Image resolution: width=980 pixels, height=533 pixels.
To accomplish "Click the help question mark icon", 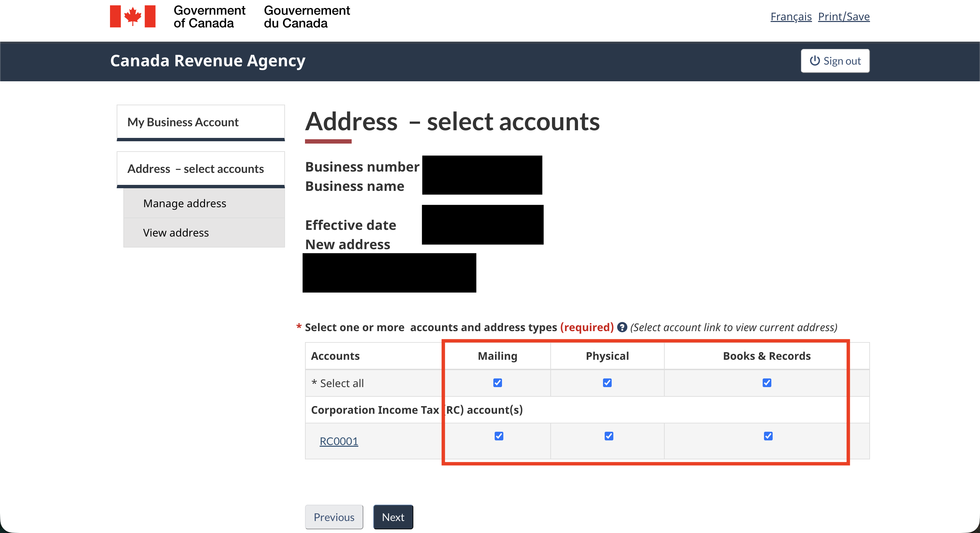I will [x=622, y=327].
